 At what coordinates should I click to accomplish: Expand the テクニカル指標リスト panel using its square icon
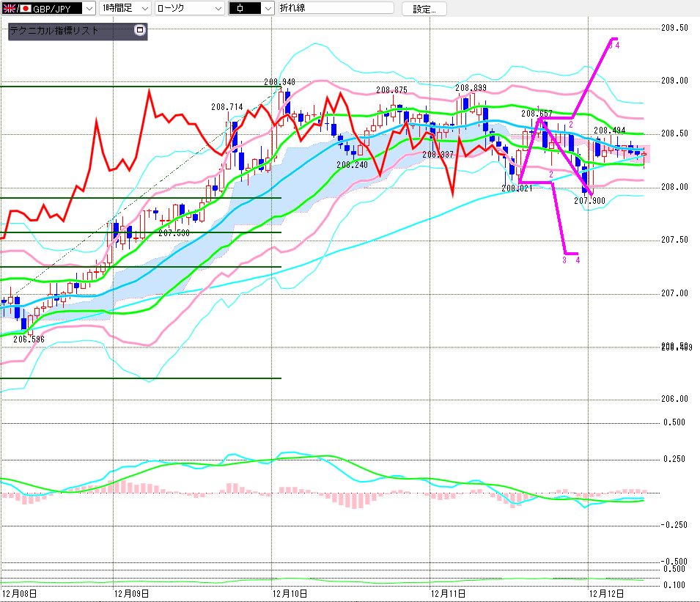coord(140,31)
